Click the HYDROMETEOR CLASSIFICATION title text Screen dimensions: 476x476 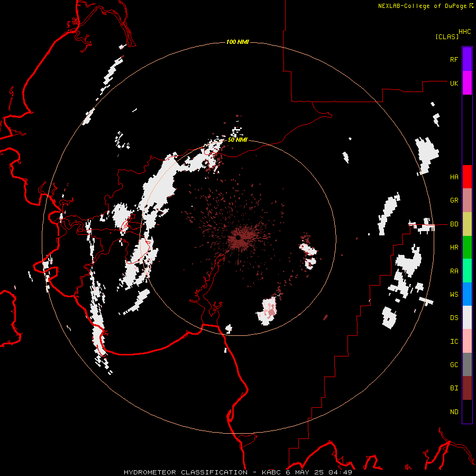click(186, 472)
